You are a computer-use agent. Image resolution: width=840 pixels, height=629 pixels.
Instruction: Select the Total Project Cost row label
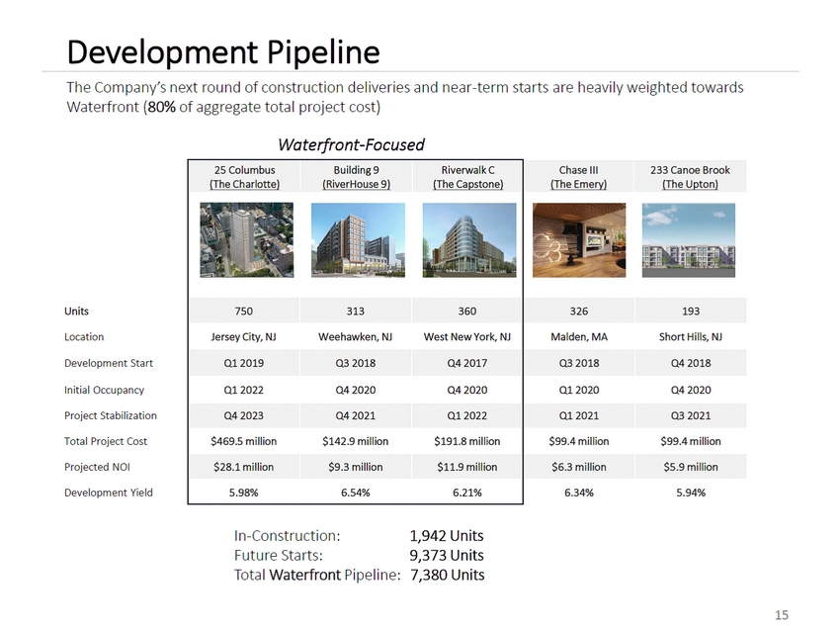pyautogui.click(x=106, y=441)
